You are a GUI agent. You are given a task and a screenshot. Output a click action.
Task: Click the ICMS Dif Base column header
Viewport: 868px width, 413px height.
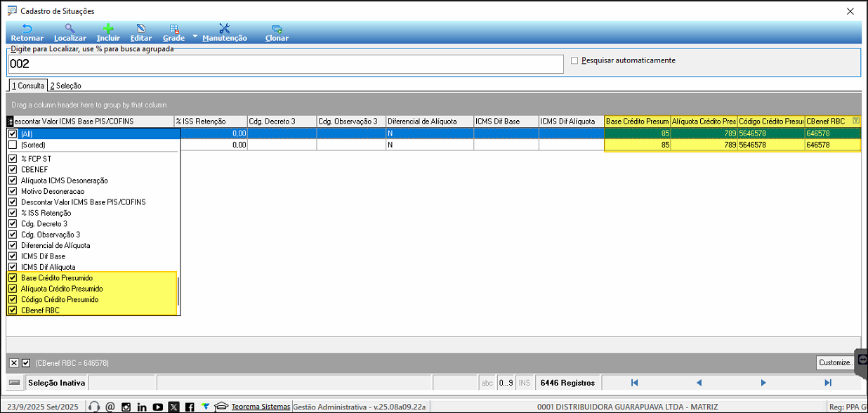[506, 122]
